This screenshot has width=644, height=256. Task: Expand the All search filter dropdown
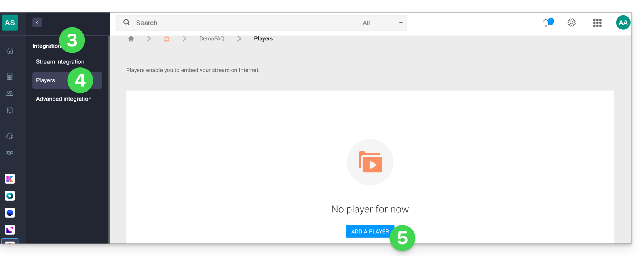[382, 23]
